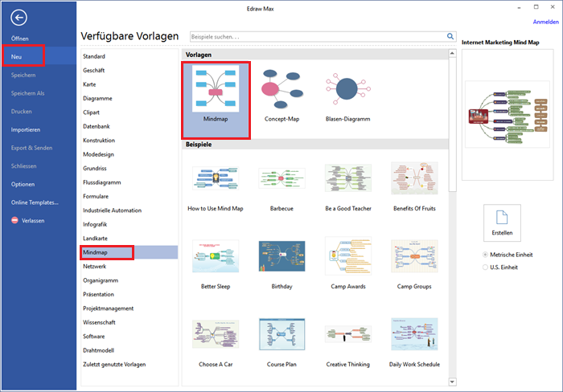This screenshot has width=563, height=392.
Task: Select the Konstruktion category
Action: tap(99, 141)
